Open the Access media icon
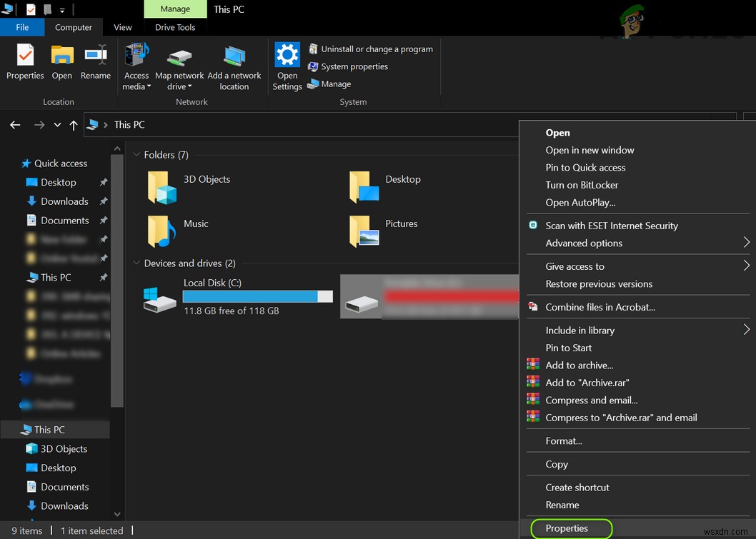756x539 pixels. (136, 54)
